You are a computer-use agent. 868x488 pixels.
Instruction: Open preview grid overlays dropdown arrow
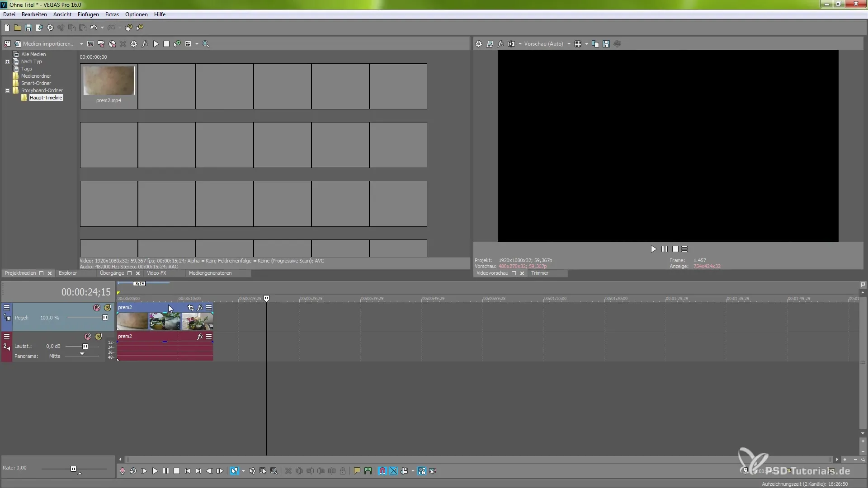[586, 44]
